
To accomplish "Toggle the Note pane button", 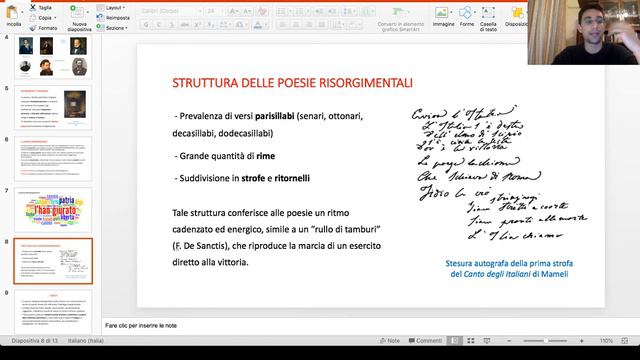I will [x=390, y=340].
